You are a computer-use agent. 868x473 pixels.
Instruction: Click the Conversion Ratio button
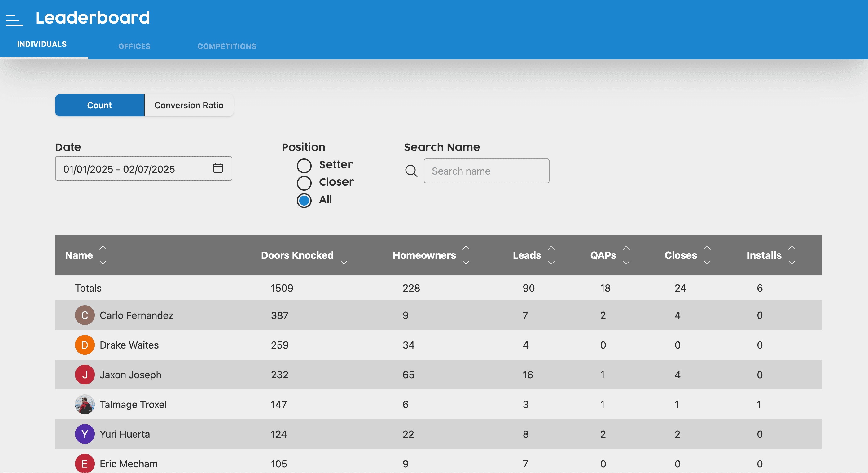point(189,105)
